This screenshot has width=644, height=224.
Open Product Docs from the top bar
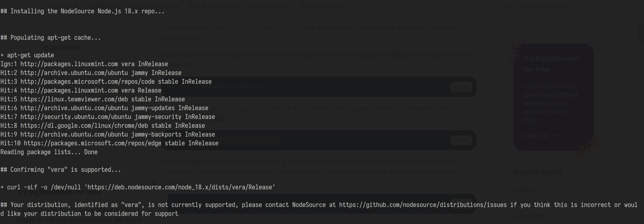269,6
